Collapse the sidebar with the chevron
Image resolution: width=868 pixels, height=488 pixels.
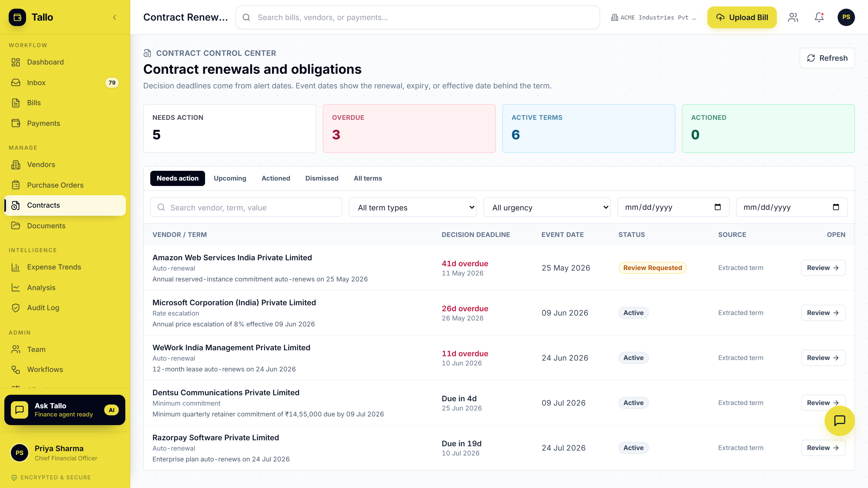click(114, 17)
